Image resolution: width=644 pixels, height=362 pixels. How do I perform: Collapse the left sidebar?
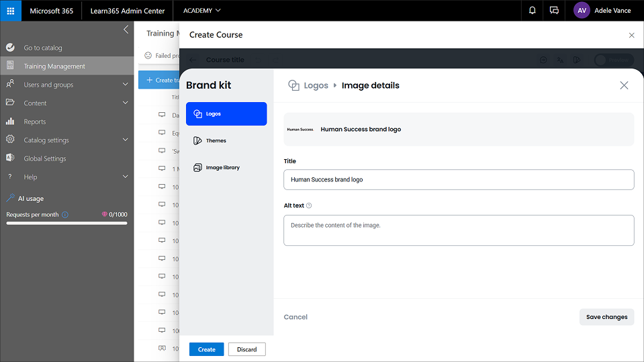[126, 30]
